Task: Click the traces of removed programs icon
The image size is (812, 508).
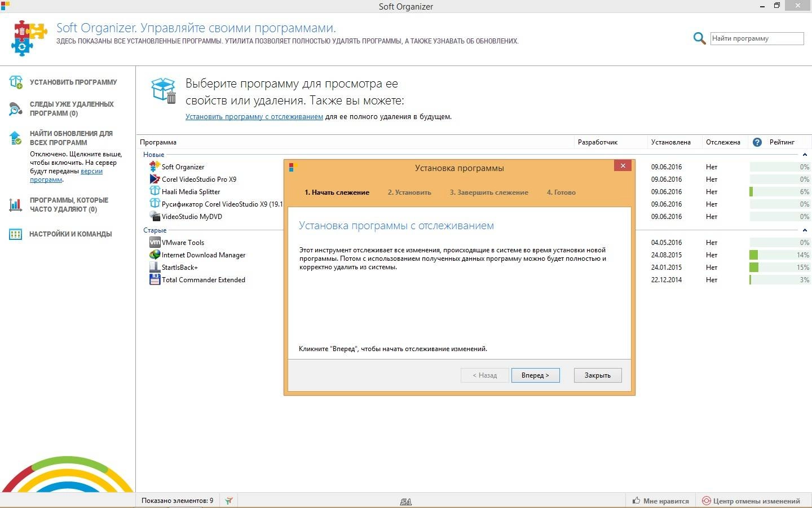Action: 16,109
